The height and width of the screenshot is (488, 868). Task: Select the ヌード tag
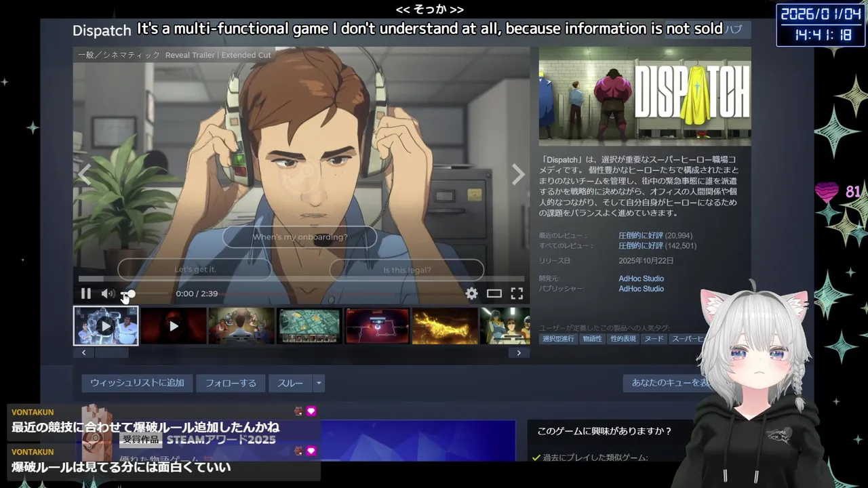coord(654,339)
